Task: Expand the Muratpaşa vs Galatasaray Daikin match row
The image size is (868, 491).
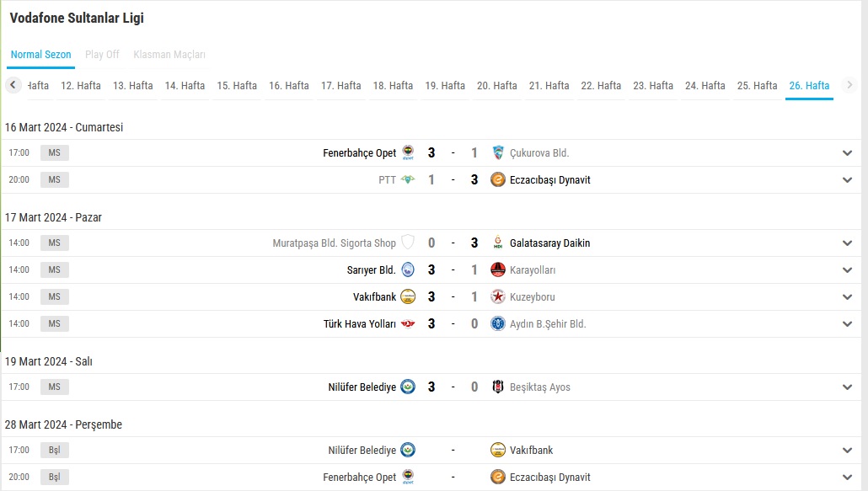Action: point(847,243)
